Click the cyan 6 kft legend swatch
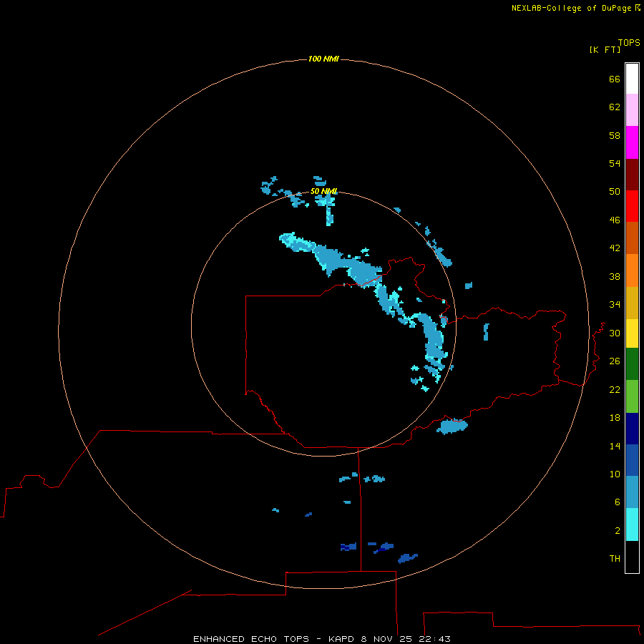 point(632,525)
